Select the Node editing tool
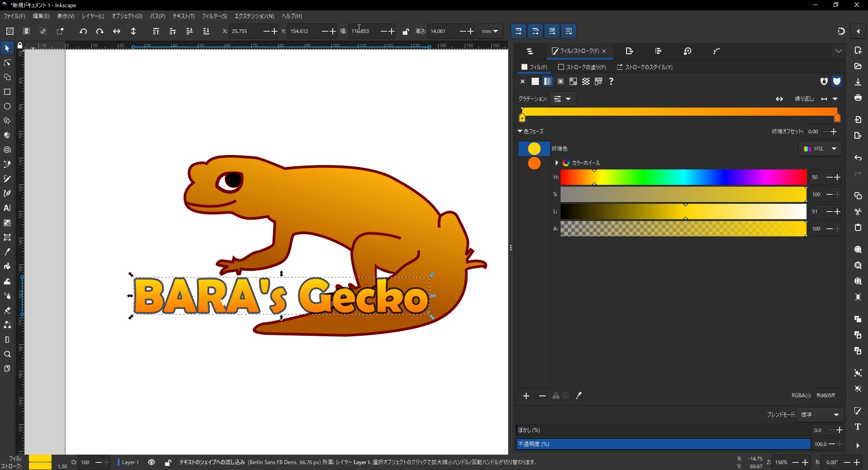868x470 pixels. click(x=7, y=63)
